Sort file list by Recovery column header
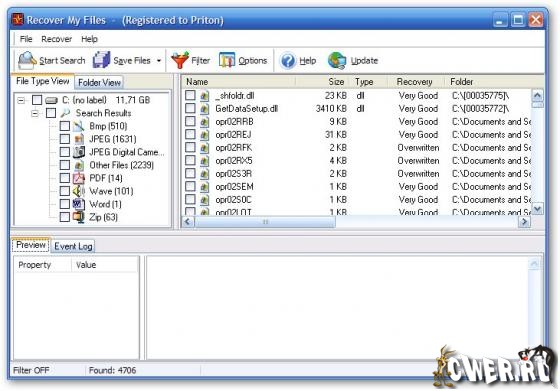This screenshot has width=560, height=391. (x=414, y=82)
